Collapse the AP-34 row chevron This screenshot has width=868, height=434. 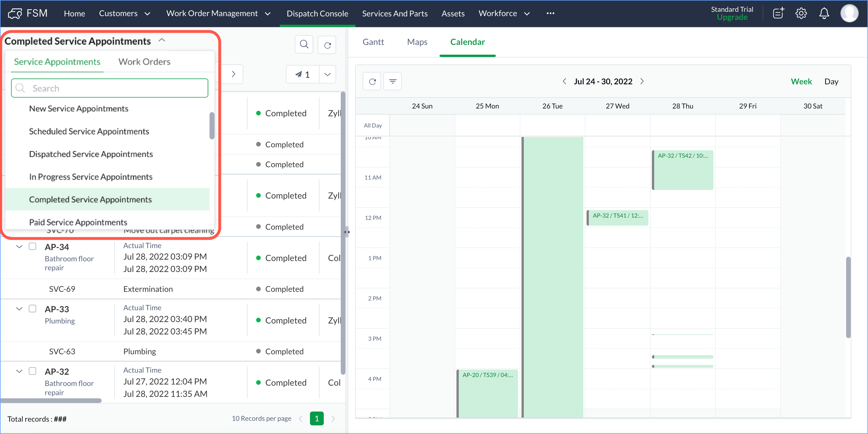pyautogui.click(x=19, y=247)
